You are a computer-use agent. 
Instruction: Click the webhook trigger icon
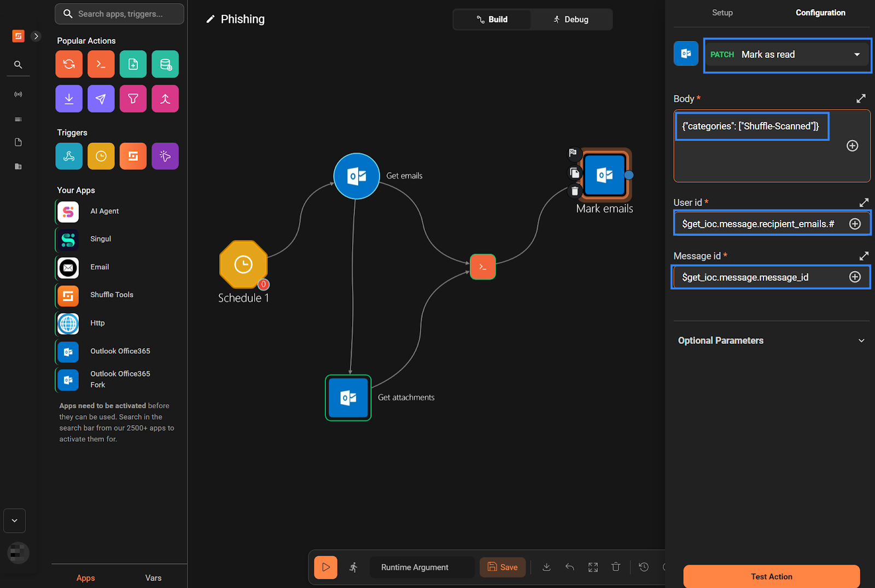69,156
